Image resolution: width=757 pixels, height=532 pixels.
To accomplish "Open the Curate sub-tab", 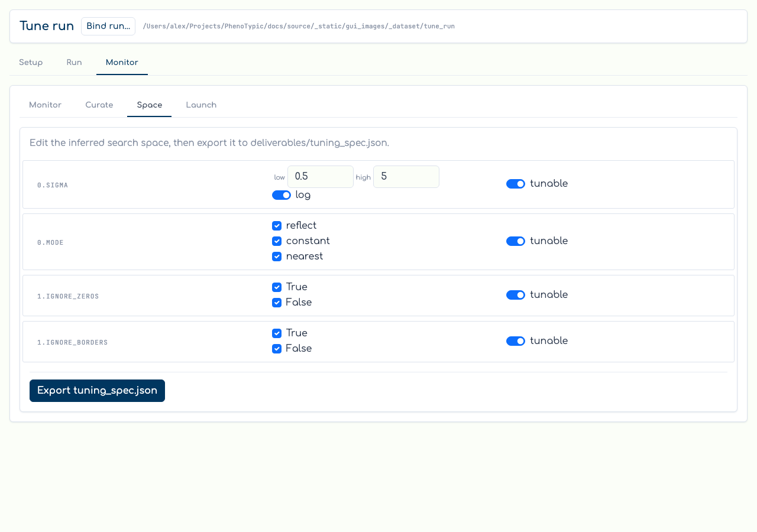I will click(99, 105).
